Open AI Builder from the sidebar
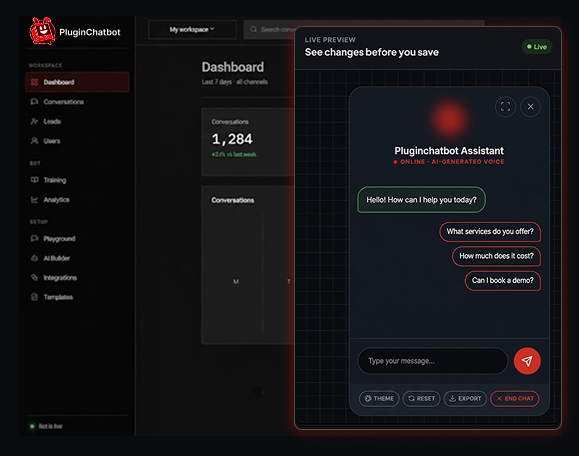The height and width of the screenshot is (456, 579). coord(77,258)
